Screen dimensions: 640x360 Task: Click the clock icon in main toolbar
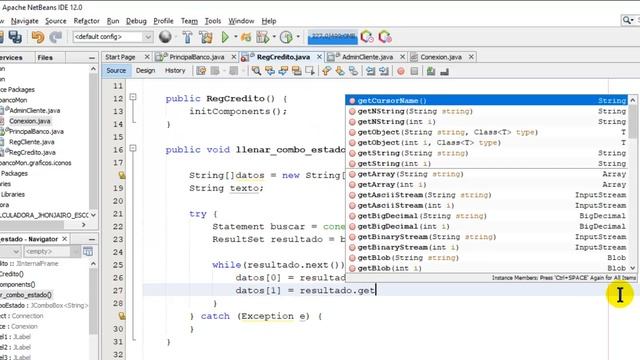click(287, 37)
